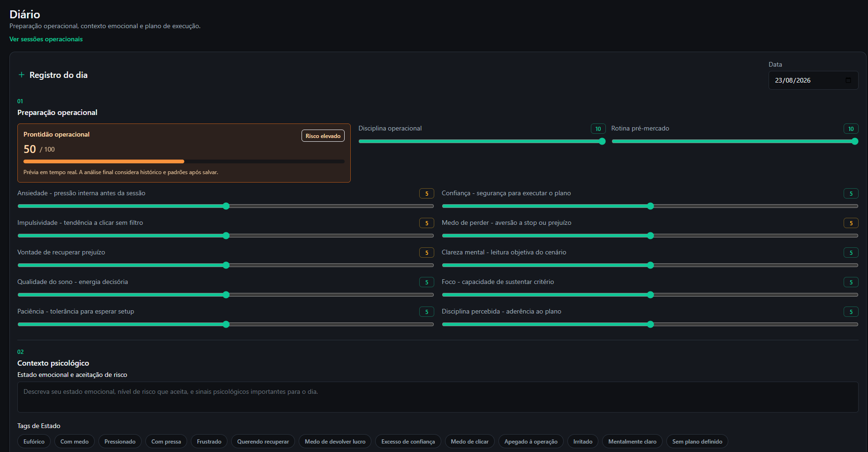This screenshot has width=868, height=452.
Task: Click the Ansiedade slider handle
Action: [x=226, y=206]
